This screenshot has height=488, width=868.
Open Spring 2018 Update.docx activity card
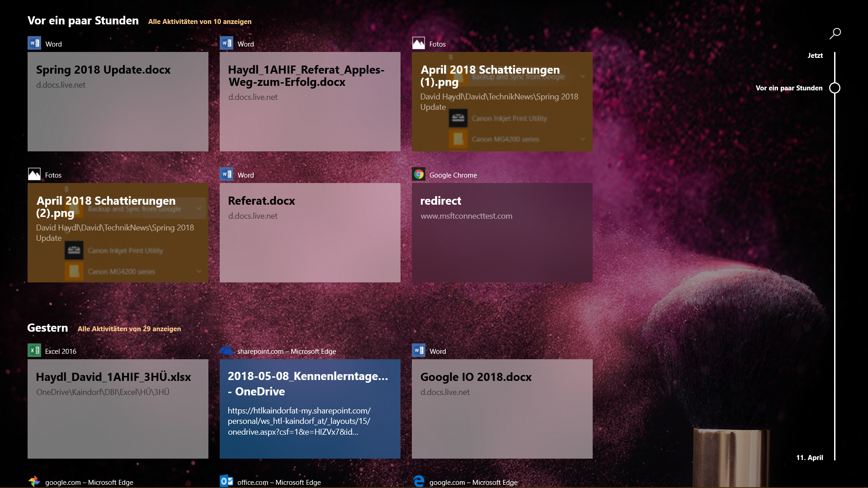118,102
